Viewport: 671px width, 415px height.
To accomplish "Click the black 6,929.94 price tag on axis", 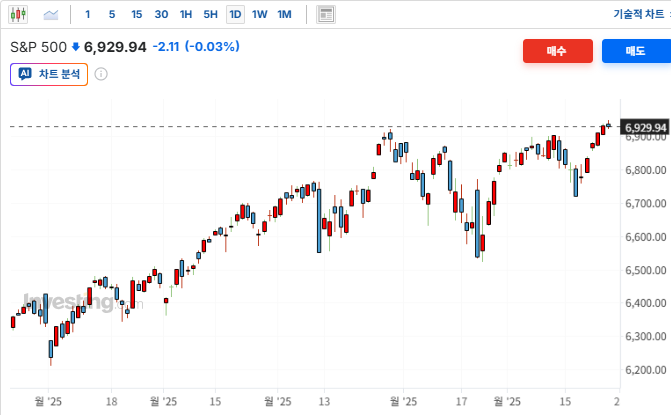I will (x=645, y=127).
